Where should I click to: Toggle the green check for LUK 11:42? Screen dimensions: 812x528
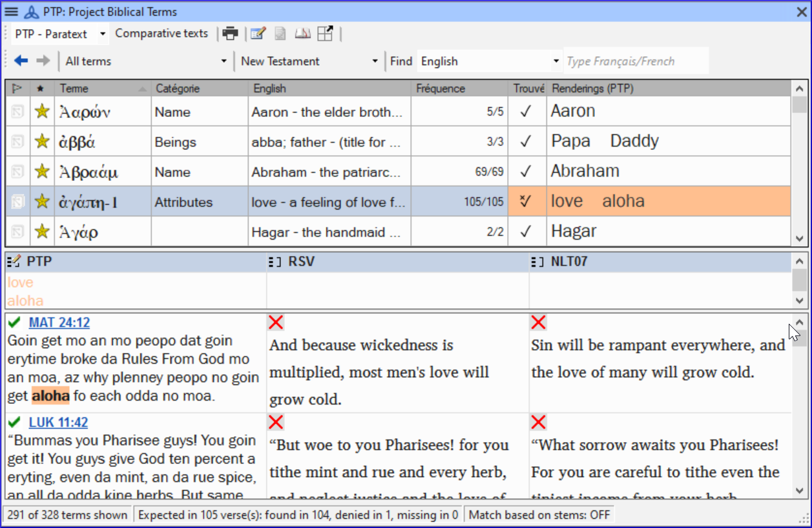15,423
